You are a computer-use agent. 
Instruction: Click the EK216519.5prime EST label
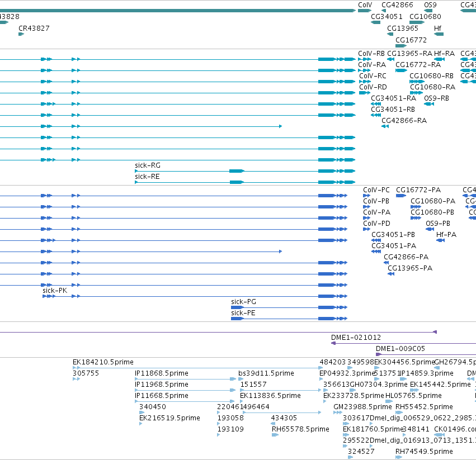[169, 418]
